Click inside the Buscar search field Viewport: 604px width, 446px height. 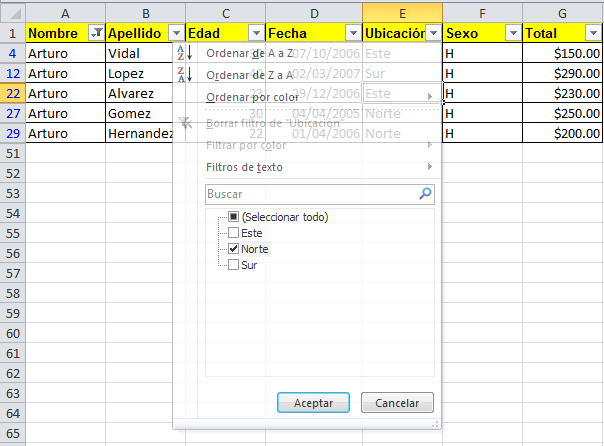pos(310,194)
